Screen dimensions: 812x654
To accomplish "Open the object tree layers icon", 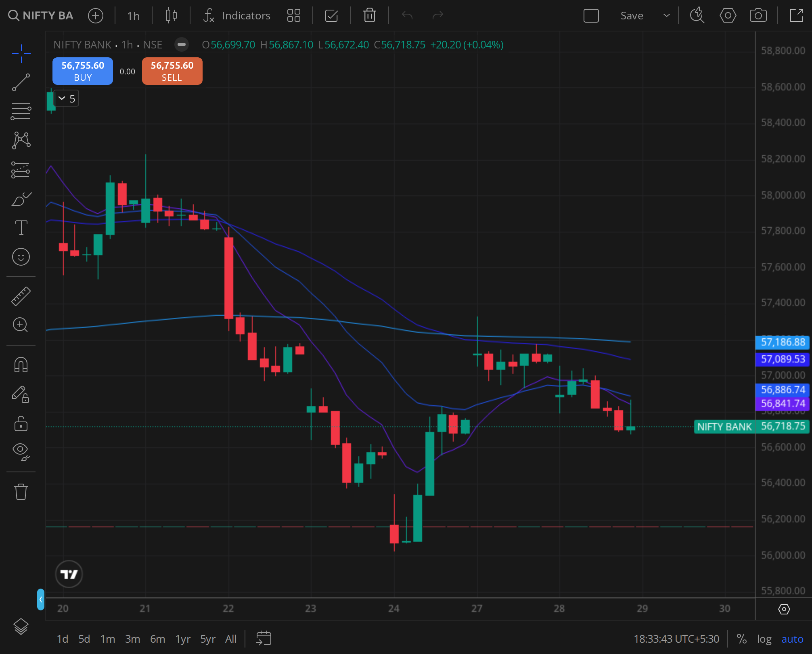I will [21, 626].
